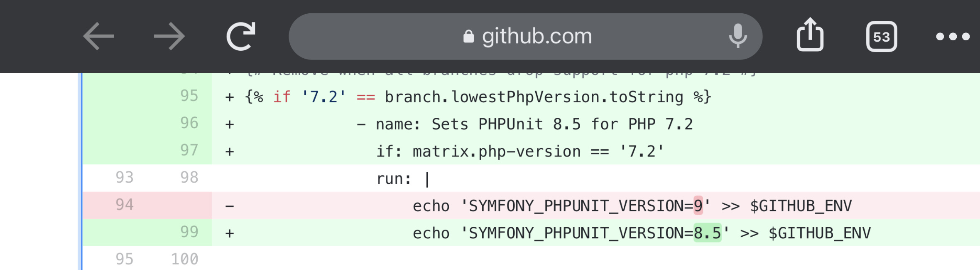The width and height of the screenshot is (980, 270).
Task: Open the three-dot browser menu
Action: (x=953, y=37)
